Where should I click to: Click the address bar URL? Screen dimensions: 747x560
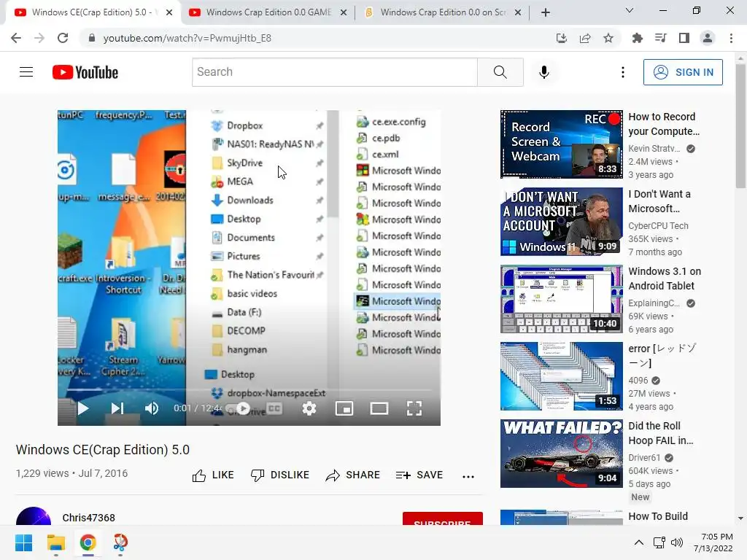(187, 38)
